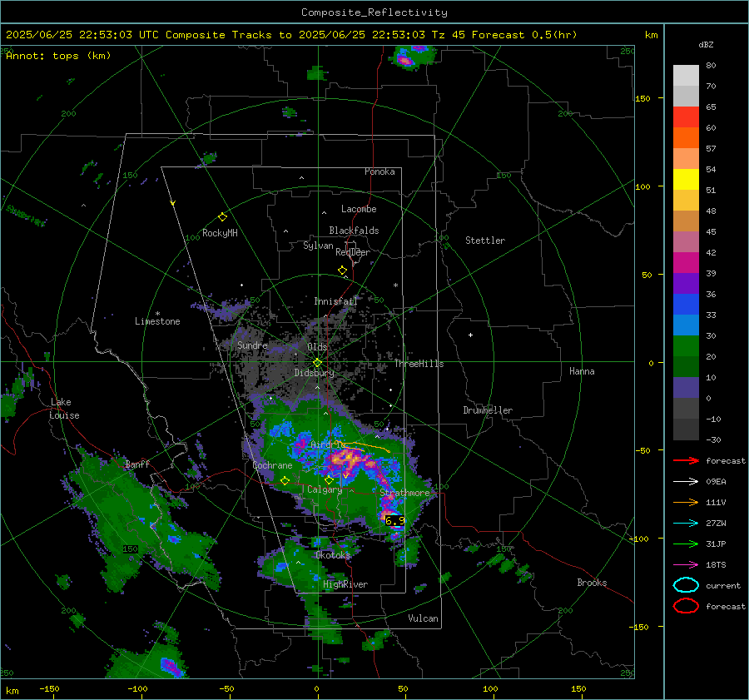Select the 6.9 storm top annotation
This screenshot has height=700, width=749.
tap(394, 521)
